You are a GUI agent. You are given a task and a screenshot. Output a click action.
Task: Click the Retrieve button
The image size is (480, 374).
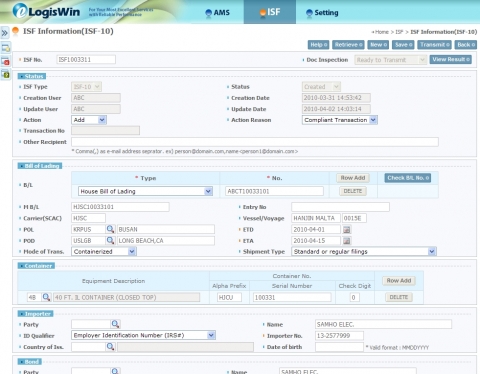pos(348,45)
